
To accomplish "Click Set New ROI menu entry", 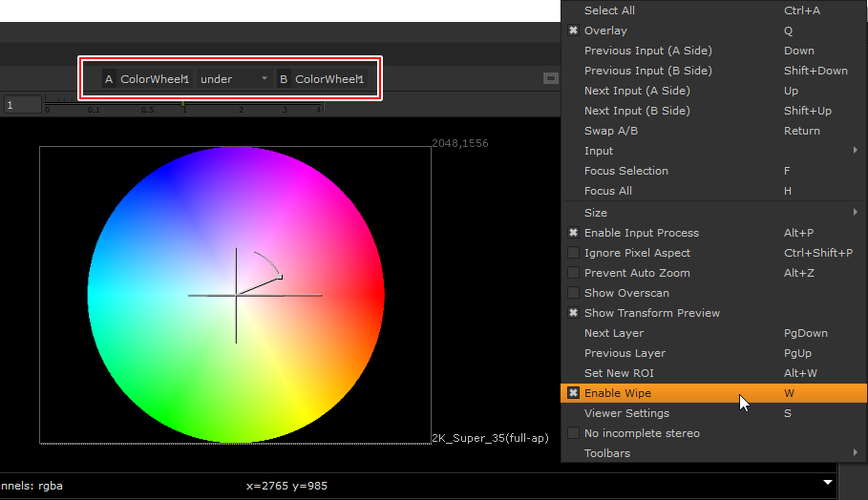I will [619, 373].
